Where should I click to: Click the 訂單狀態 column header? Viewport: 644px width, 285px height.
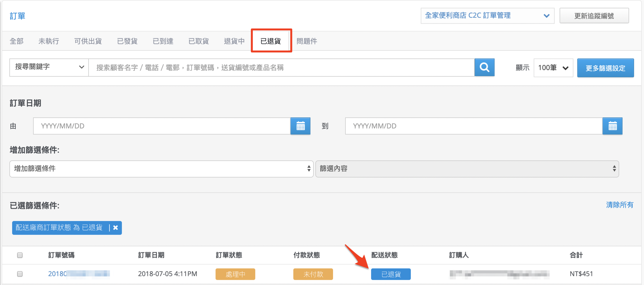click(229, 255)
